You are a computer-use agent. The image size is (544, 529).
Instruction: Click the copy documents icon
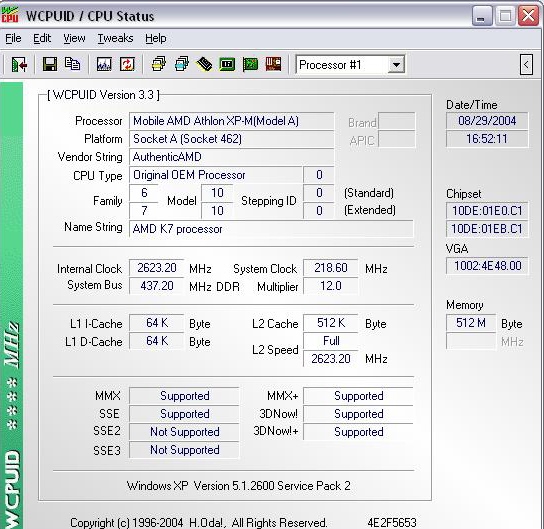(73, 65)
